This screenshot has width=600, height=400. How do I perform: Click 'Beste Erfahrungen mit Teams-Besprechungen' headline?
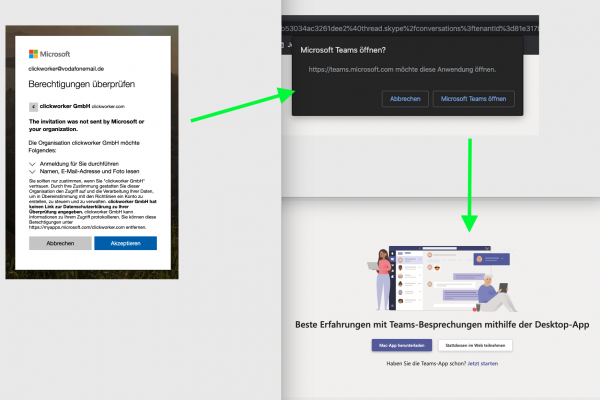(442, 325)
